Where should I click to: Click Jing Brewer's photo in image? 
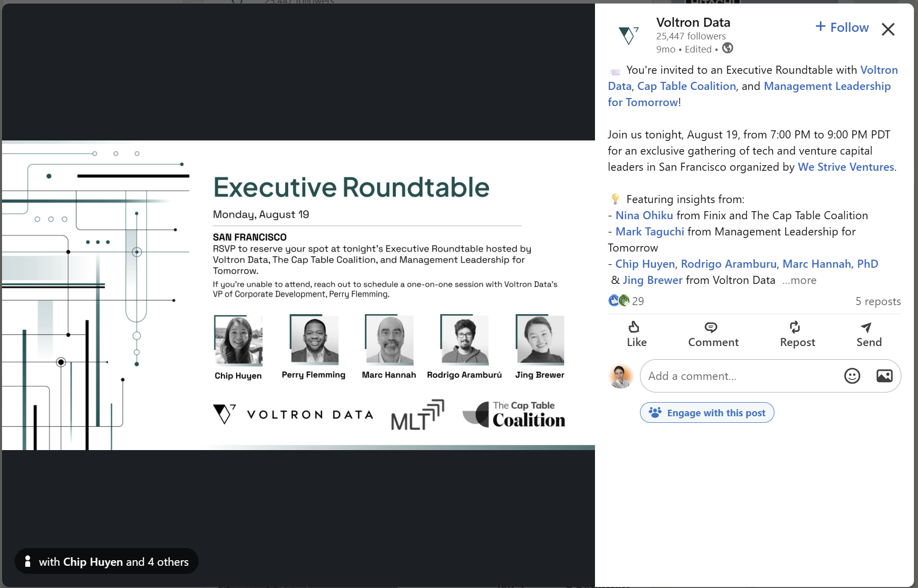540,339
